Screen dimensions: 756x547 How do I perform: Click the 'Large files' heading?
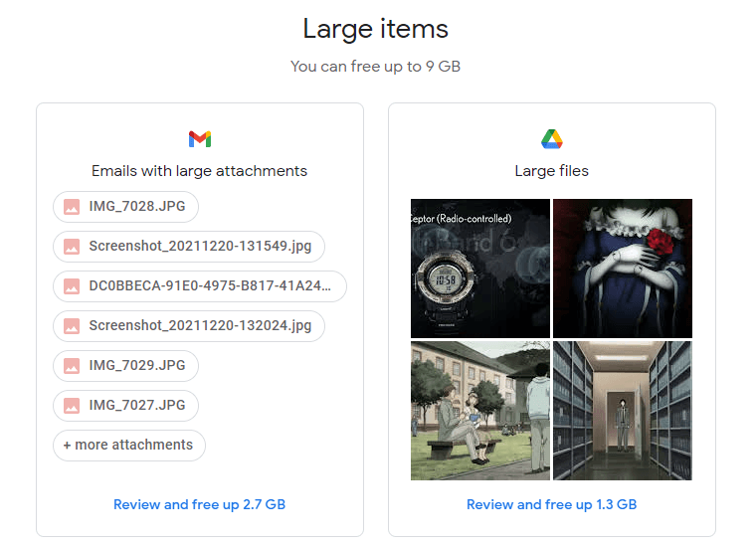(x=551, y=171)
